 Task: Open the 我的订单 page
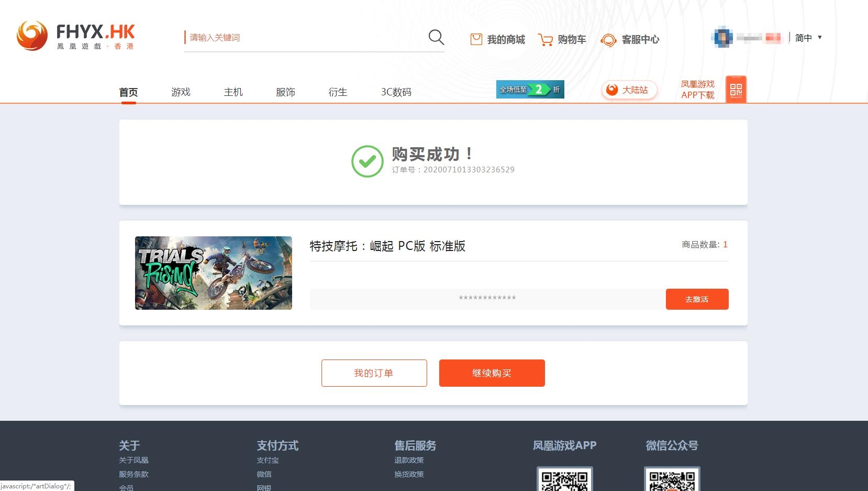(374, 373)
